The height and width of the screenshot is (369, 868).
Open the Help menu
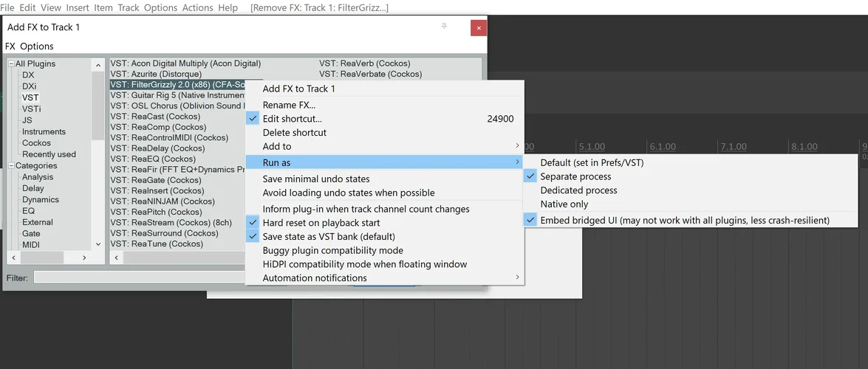click(228, 7)
